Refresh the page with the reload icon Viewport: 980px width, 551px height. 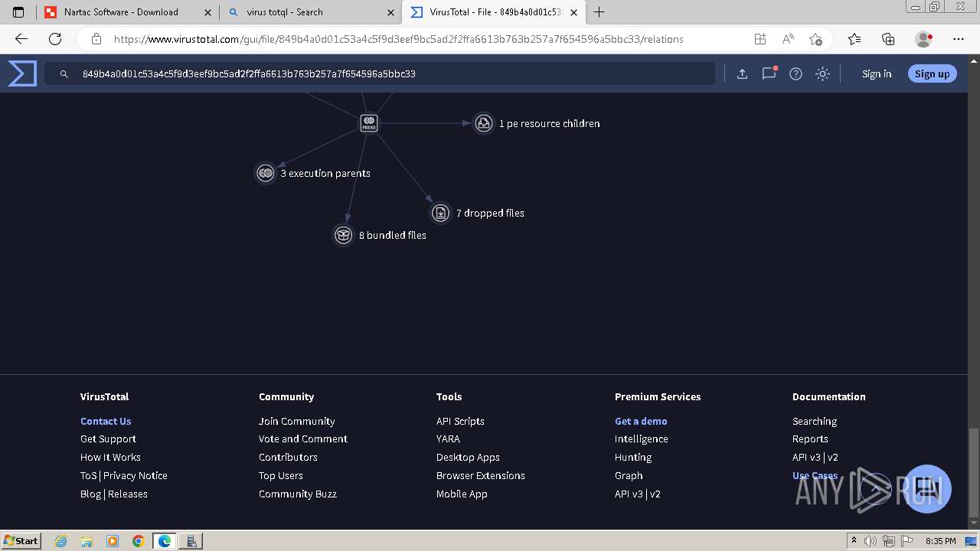tap(55, 39)
